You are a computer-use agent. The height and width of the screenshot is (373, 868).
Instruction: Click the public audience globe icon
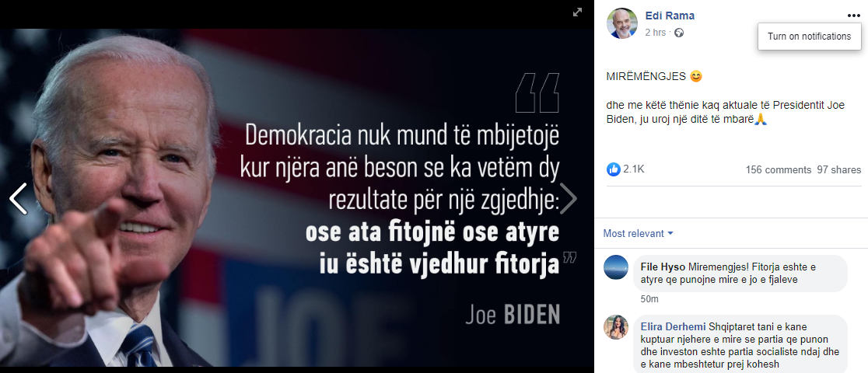679,33
